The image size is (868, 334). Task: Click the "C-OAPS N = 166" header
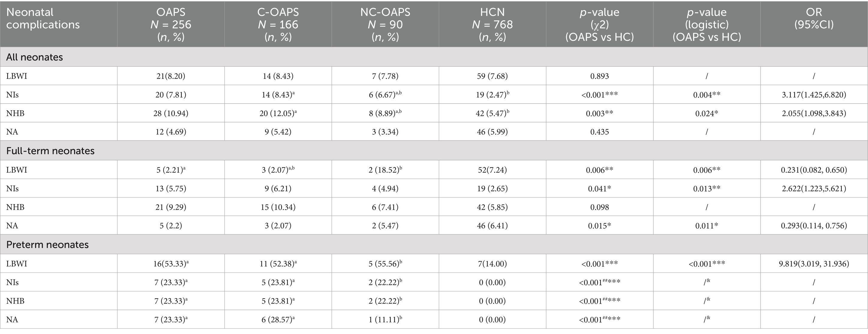pos(278,24)
